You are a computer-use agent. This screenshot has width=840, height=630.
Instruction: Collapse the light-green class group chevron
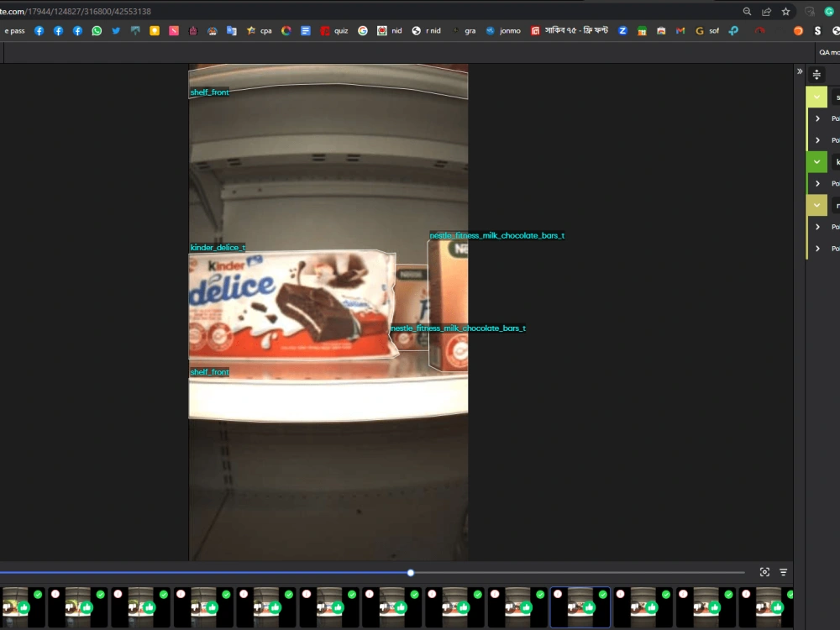coord(816,97)
